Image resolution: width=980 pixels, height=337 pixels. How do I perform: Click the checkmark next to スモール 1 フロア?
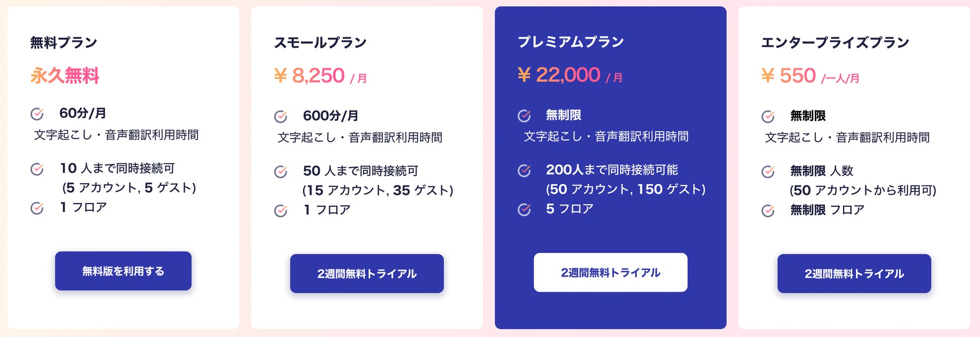click(x=281, y=210)
